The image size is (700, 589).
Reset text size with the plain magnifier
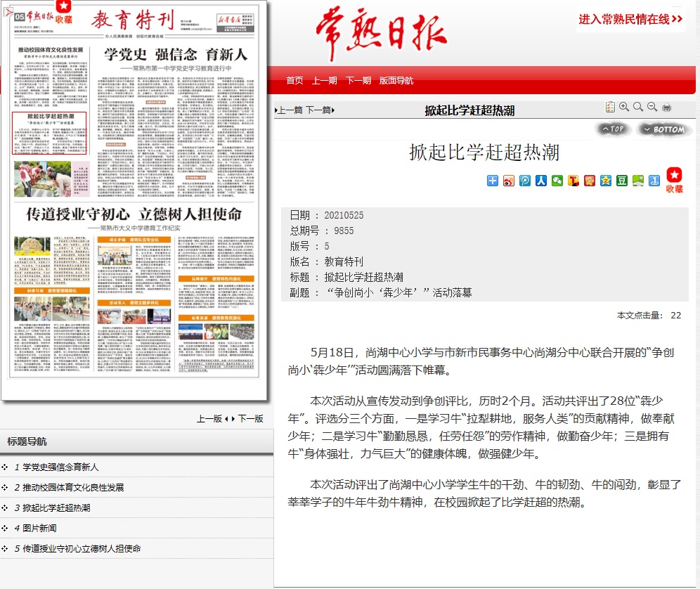pyautogui.click(x=638, y=108)
